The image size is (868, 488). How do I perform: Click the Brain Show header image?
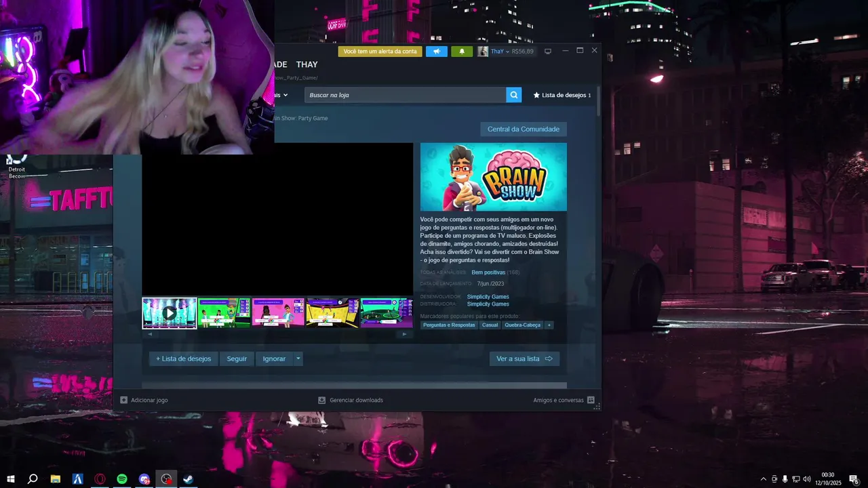click(494, 177)
